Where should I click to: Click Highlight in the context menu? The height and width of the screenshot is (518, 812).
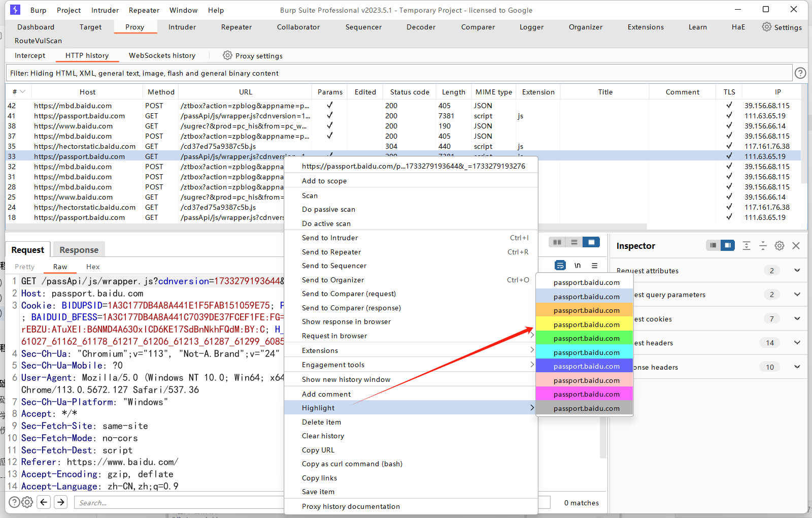pyautogui.click(x=411, y=408)
